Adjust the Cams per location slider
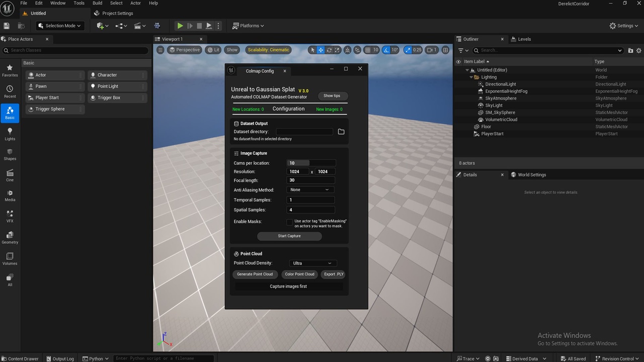This screenshot has width=644, height=362. click(310, 163)
